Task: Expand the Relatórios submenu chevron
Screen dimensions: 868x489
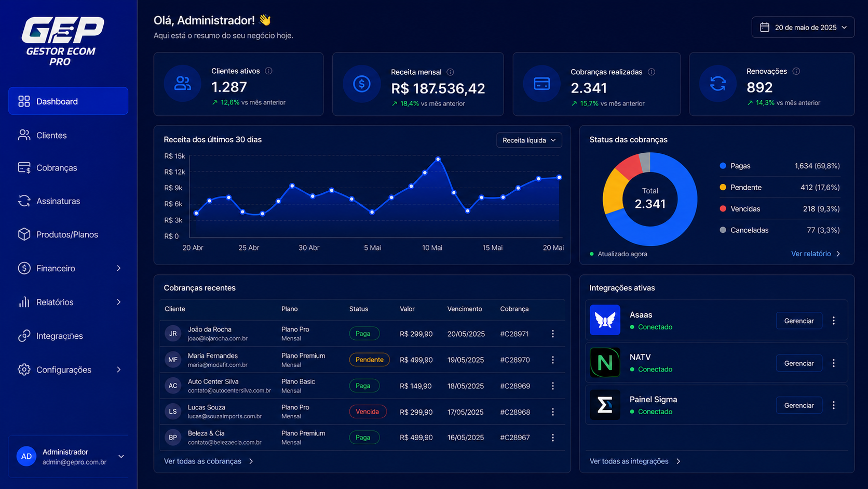Action: tap(119, 302)
